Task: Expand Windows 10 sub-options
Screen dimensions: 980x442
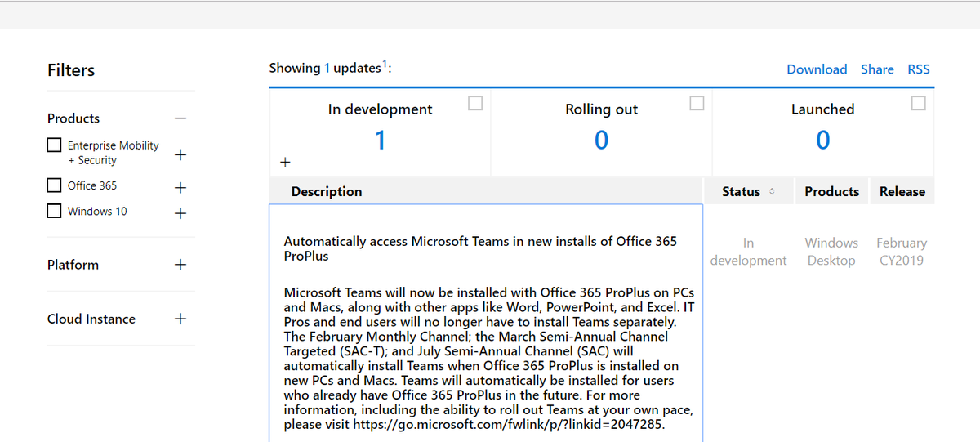Action: [180, 212]
